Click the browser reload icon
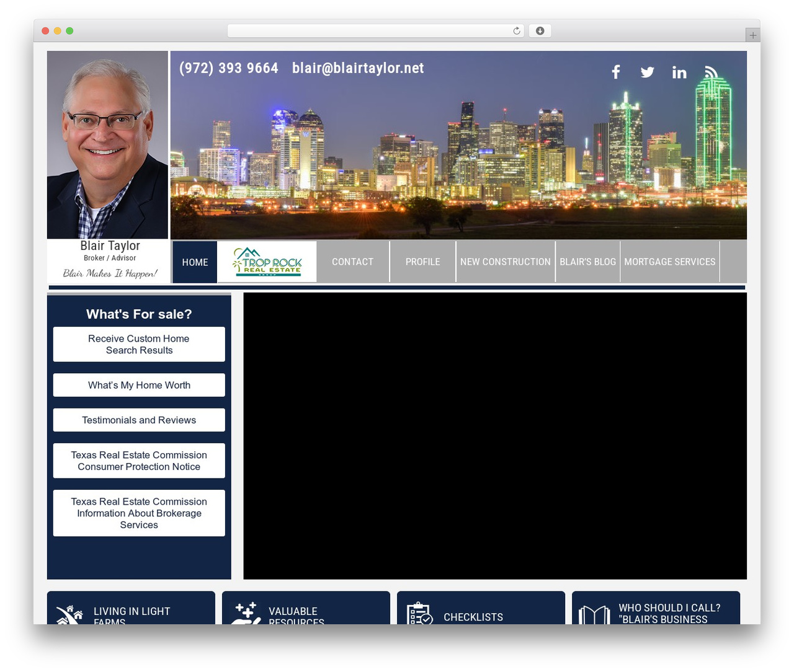Viewport: 794px width, 672px height. [517, 31]
